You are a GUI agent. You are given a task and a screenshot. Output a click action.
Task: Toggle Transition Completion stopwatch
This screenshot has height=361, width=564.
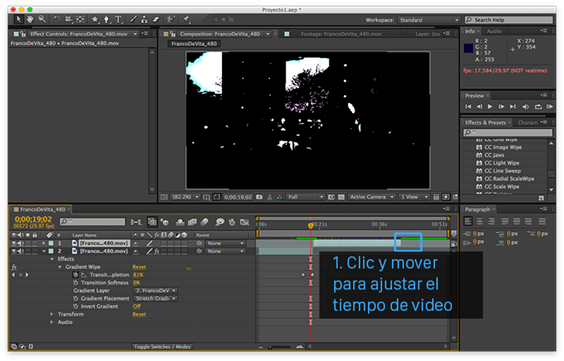tap(76, 275)
